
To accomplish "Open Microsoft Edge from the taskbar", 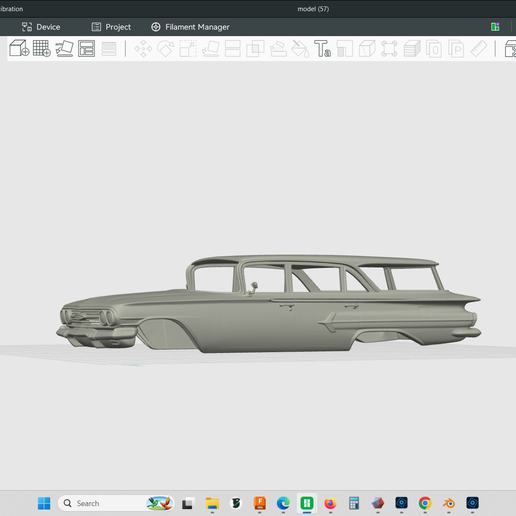I will click(x=283, y=503).
